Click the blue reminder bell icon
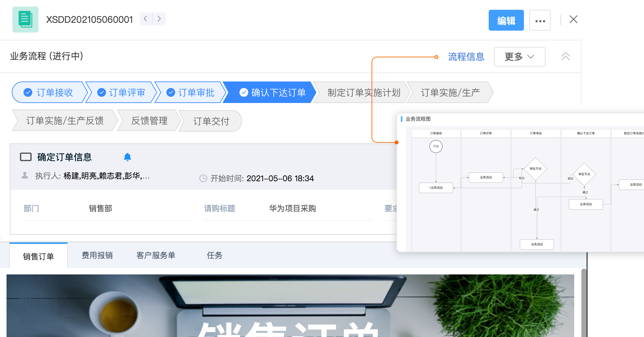Viewport: 644px width, 337px height. pos(128,157)
